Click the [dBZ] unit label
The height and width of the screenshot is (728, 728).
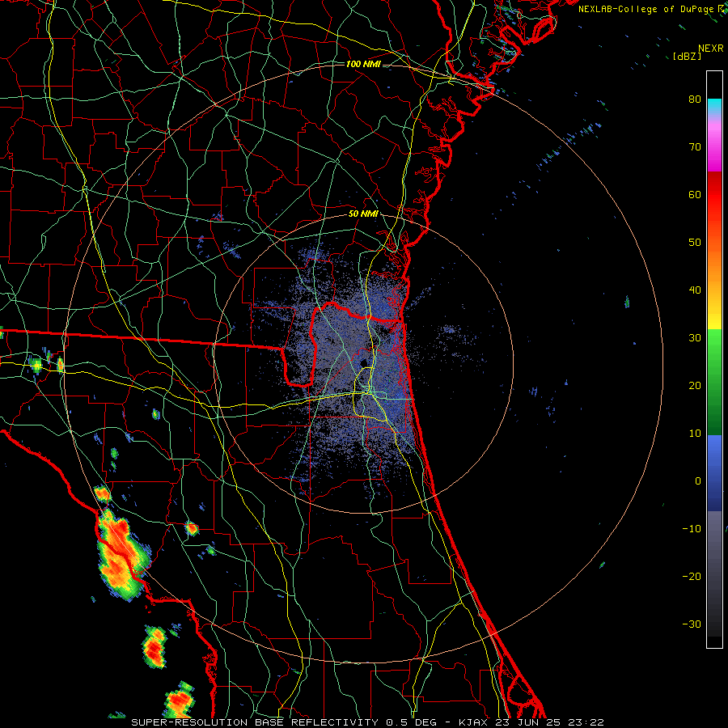(x=687, y=56)
